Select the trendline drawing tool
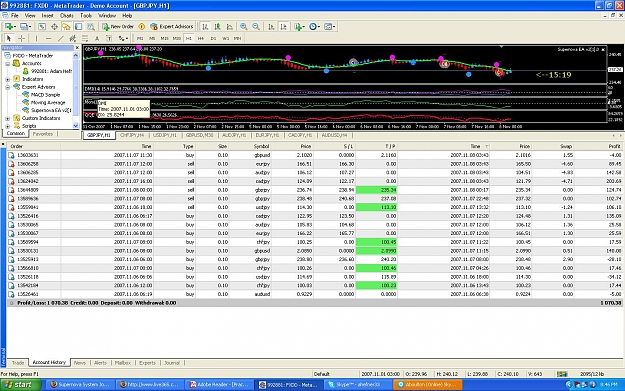The height and width of the screenshot is (391, 625). click(x=61, y=38)
